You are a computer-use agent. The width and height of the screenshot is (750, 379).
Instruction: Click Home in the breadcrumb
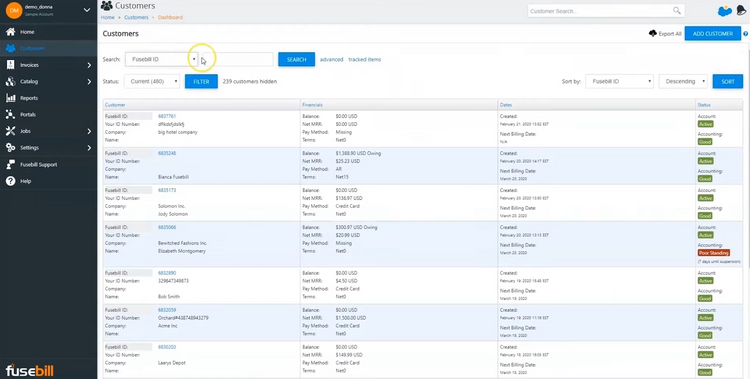(x=108, y=17)
